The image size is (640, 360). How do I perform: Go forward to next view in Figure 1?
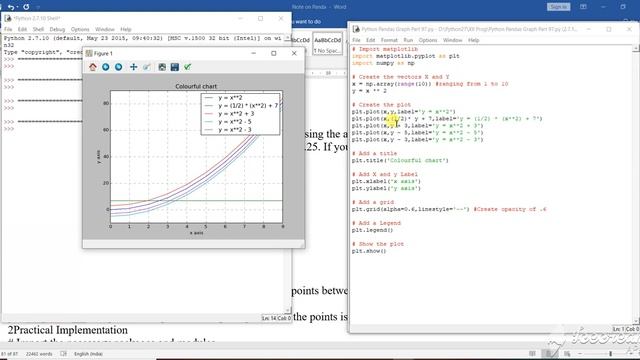pyautogui.click(x=118, y=67)
